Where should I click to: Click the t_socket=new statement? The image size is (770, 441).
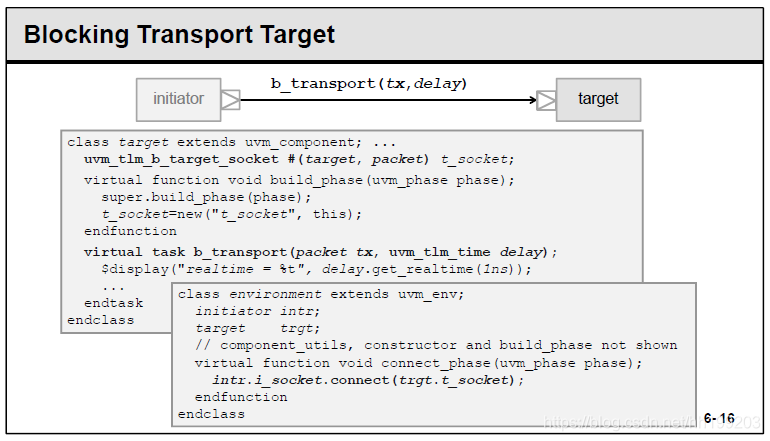tap(231, 214)
